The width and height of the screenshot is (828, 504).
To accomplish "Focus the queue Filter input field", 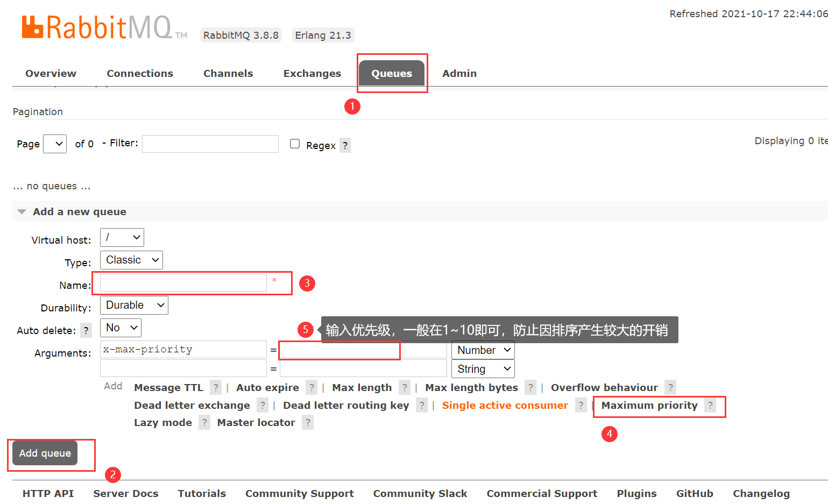I will (210, 144).
